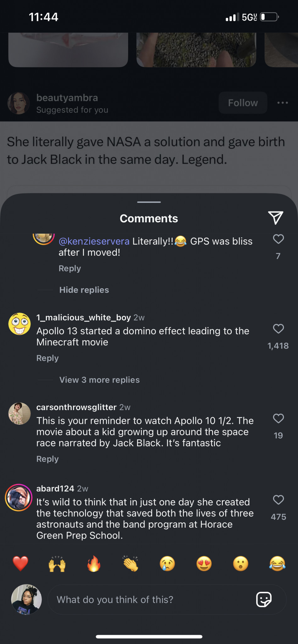This screenshot has width=298, height=644.
Task: Send the clapping hands emoji reaction
Action: click(x=131, y=563)
